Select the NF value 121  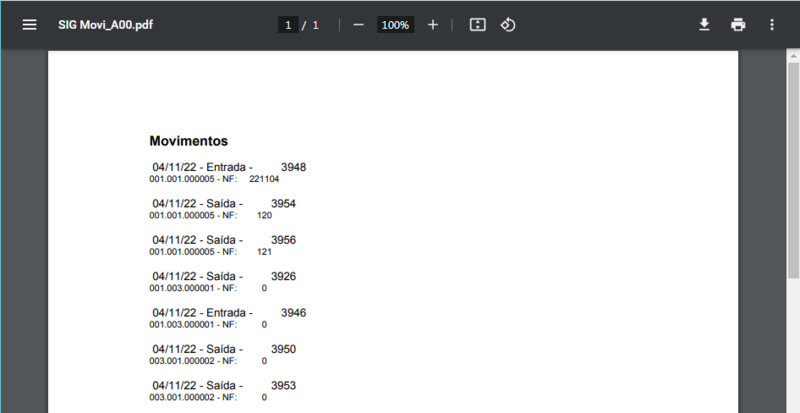tap(264, 252)
